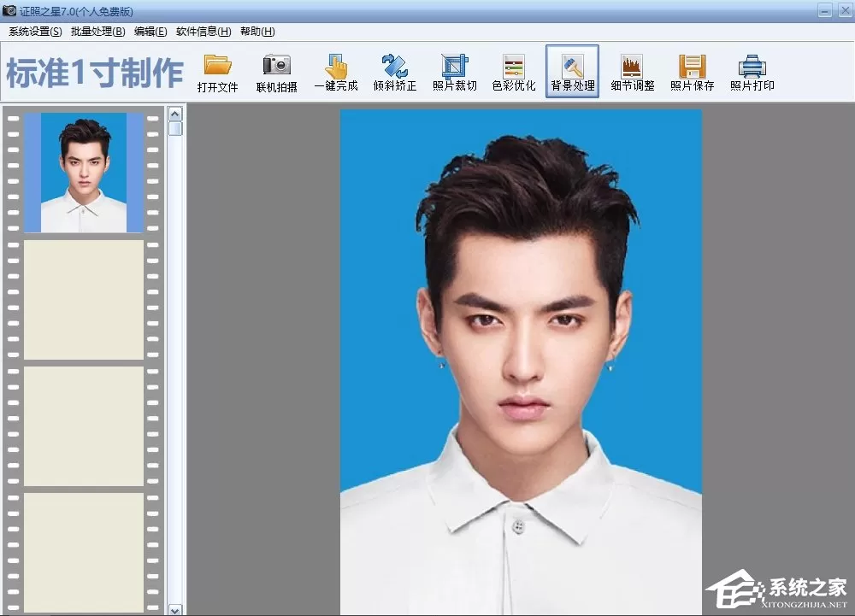Open 色彩优化 color optimization
Viewport: 855px width, 616px height.
pyautogui.click(x=514, y=73)
